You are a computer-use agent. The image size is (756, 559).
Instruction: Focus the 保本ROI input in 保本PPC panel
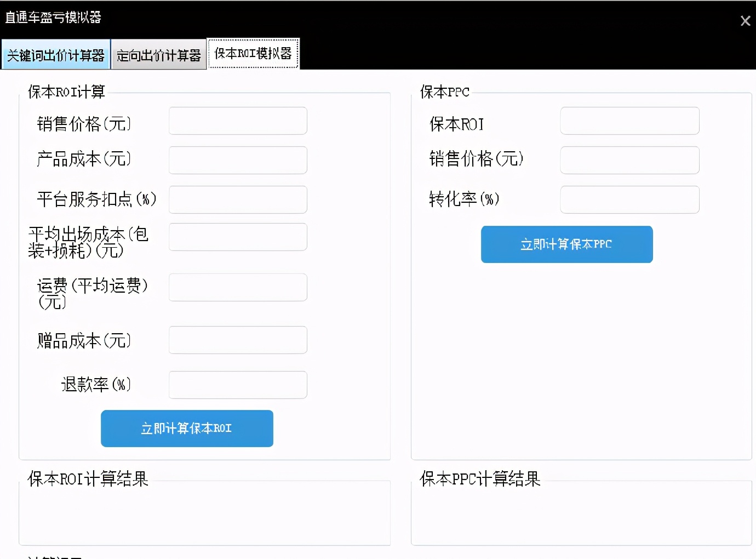coord(629,121)
